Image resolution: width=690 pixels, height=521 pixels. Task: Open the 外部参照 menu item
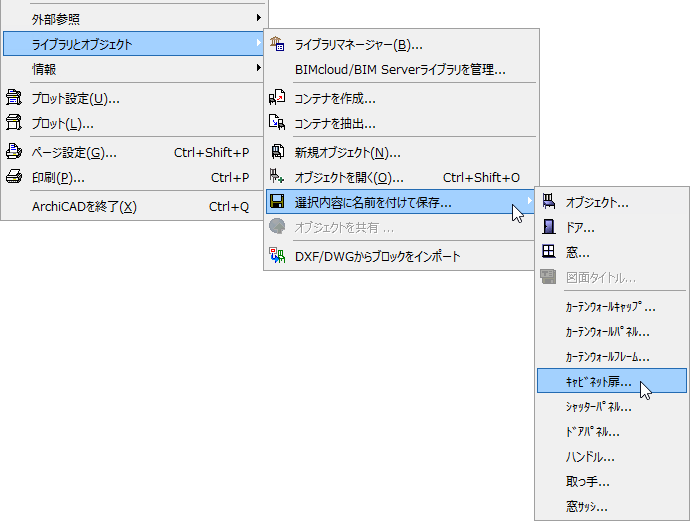[x=134, y=18]
